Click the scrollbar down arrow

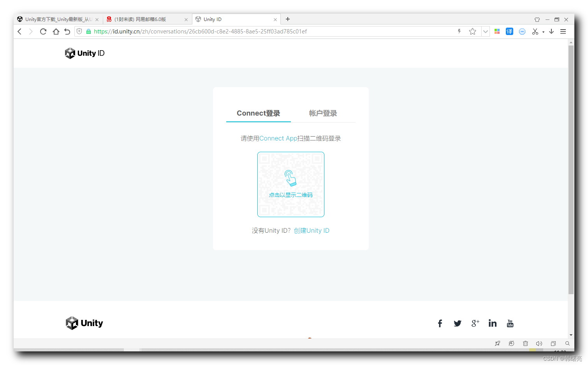coord(571,335)
